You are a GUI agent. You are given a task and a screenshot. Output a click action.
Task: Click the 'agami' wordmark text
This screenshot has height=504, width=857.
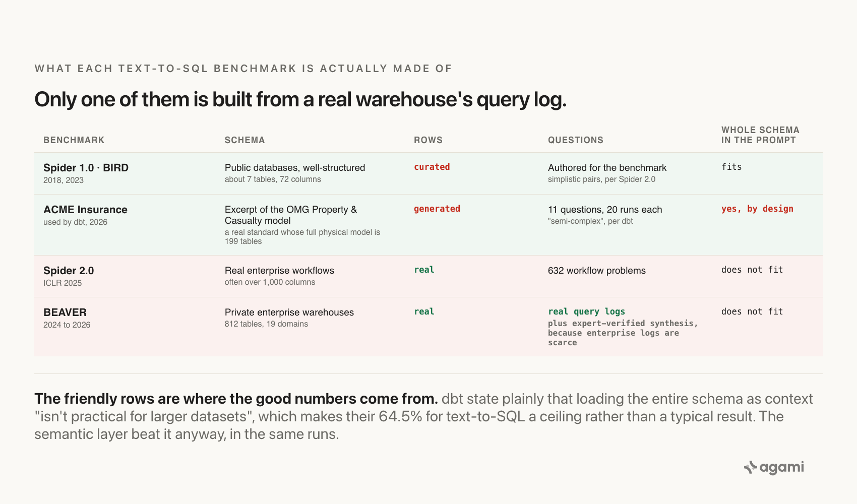[x=782, y=468]
